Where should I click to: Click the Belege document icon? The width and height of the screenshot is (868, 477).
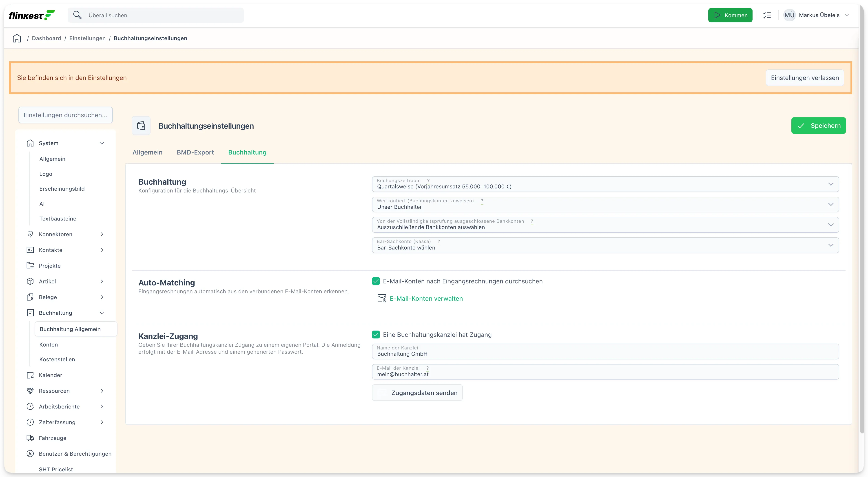pyautogui.click(x=30, y=297)
